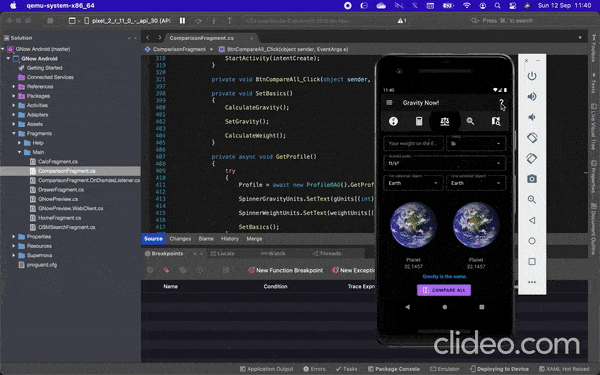Tap phone navigation recents square
The height and width of the screenshot is (375, 600).
(482, 307)
